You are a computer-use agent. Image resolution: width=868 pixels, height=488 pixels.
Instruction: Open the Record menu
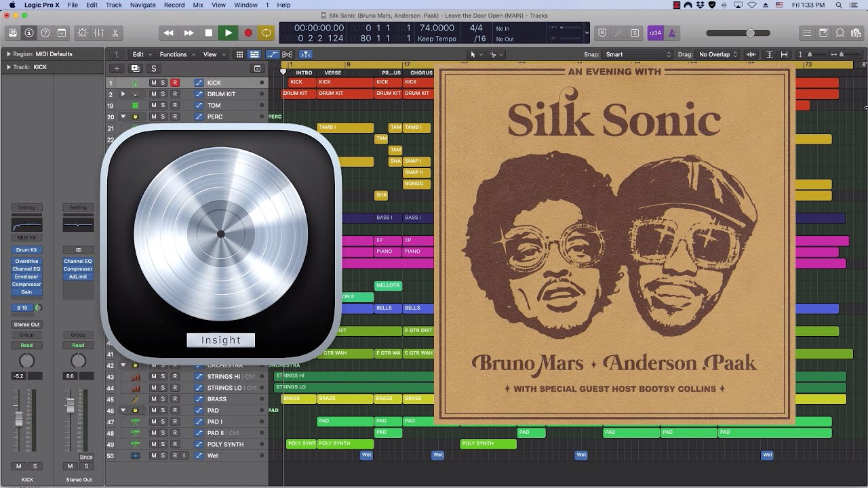(x=174, y=5)
